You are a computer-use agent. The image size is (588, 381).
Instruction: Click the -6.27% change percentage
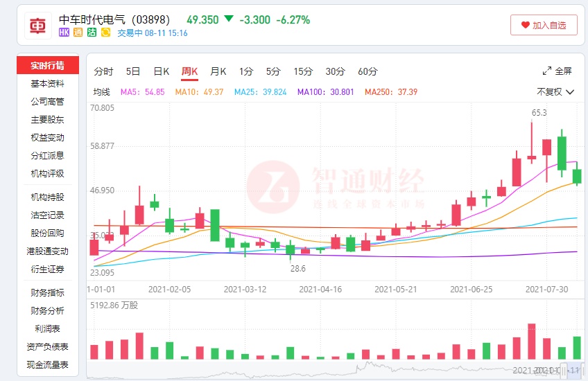coord(293,20)
